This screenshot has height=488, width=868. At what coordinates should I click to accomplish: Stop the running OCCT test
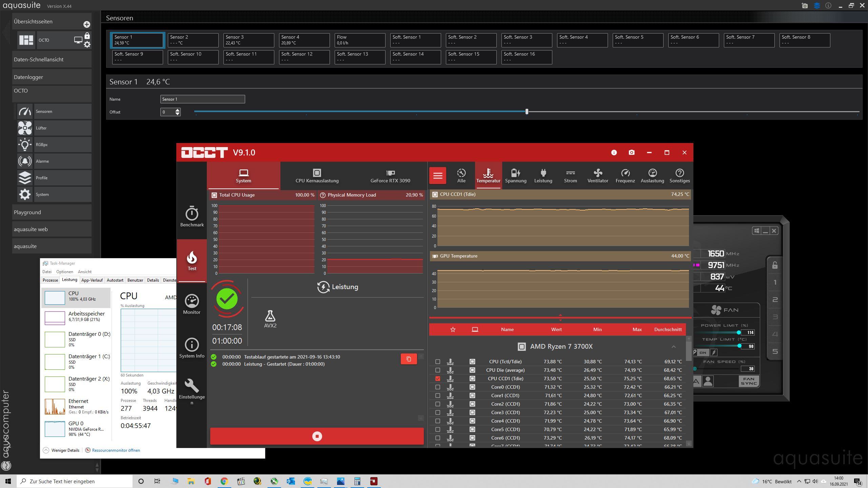tap(317, 436)
